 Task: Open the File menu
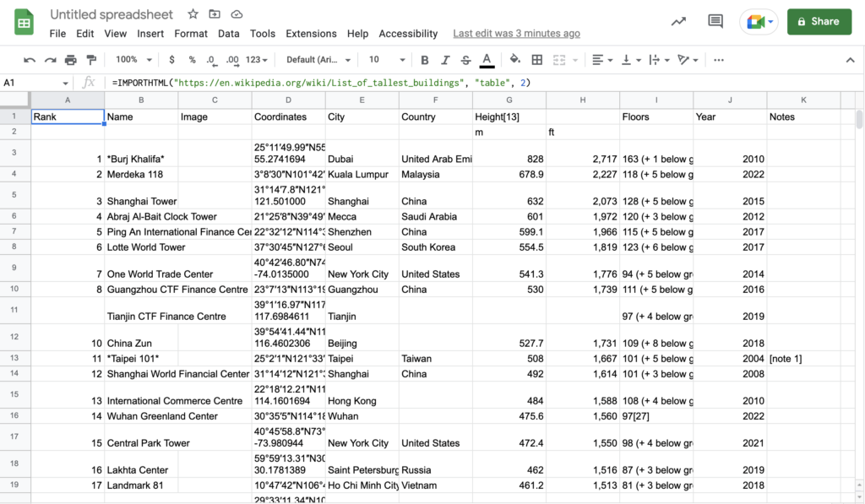click(x=57, y=34)
